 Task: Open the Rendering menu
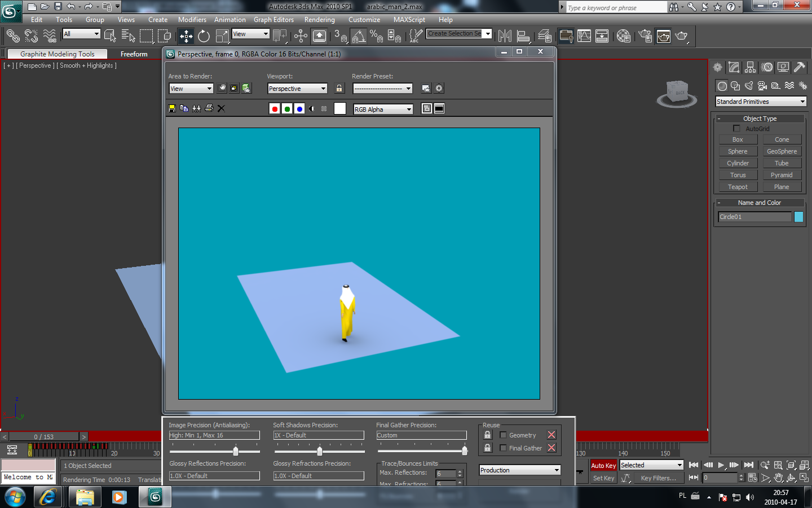tap(319, 20)
